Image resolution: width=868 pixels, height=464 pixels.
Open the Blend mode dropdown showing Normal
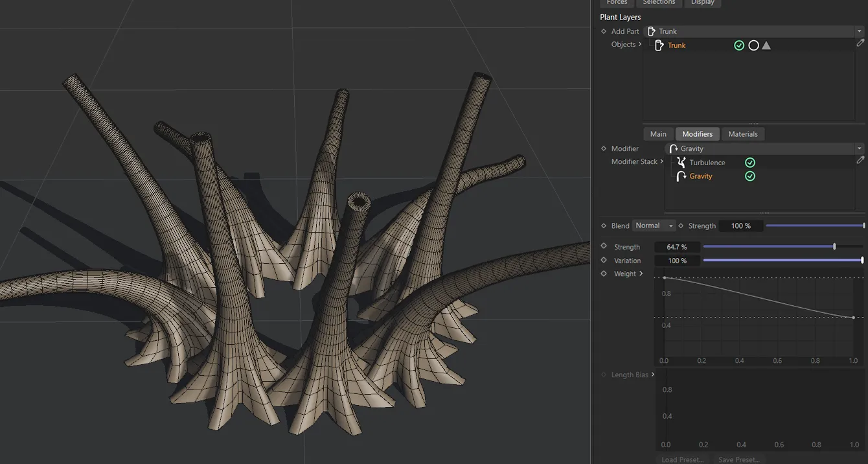tap(654, 226)
